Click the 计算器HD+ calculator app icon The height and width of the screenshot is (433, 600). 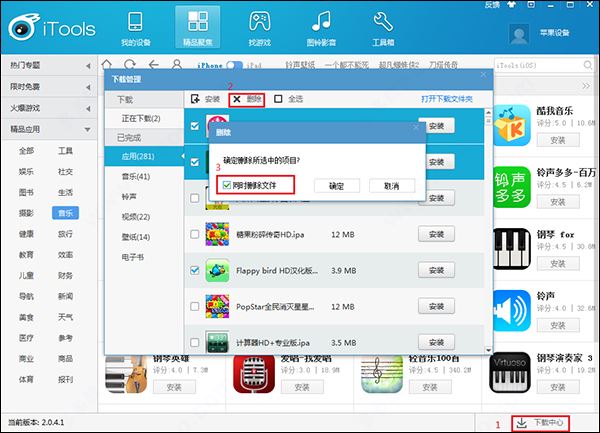217,342
